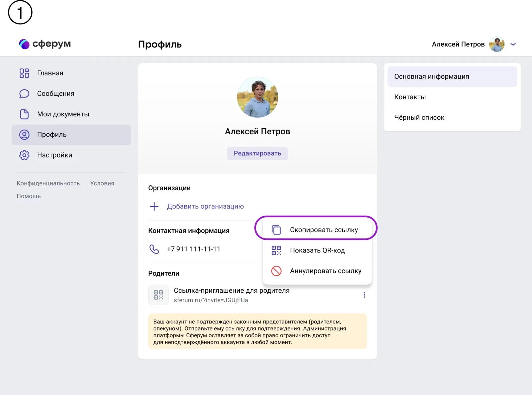The width and height of the screenshot is (532, 395).
Task: Open Помощь footer link
Action: click(x=28, y=196)
